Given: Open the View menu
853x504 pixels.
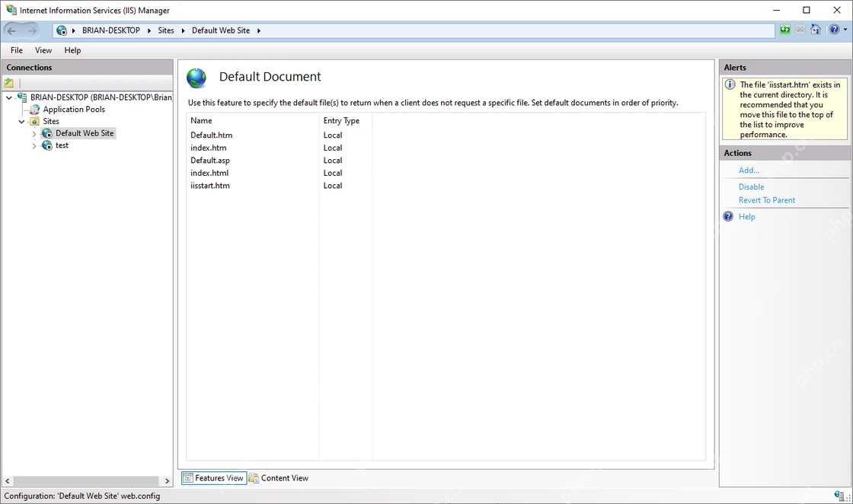Looking at the screenshot, I should pyautogui.click(x=43, y=50).
